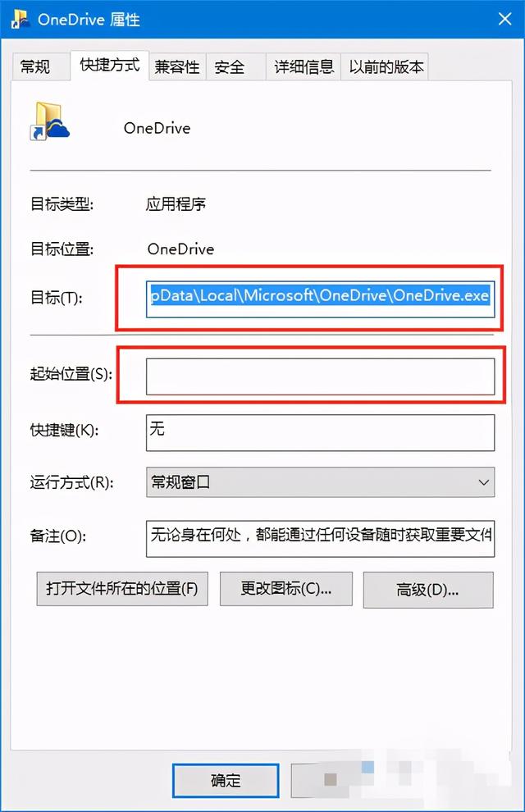Click the 打开文件所在的位置(F) button
The height and width of the screenshot is (812, 525).
pos(122,589)
